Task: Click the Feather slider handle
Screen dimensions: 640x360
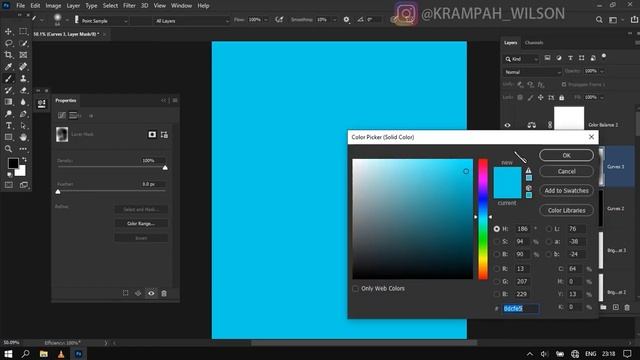Action: [58, 191]
